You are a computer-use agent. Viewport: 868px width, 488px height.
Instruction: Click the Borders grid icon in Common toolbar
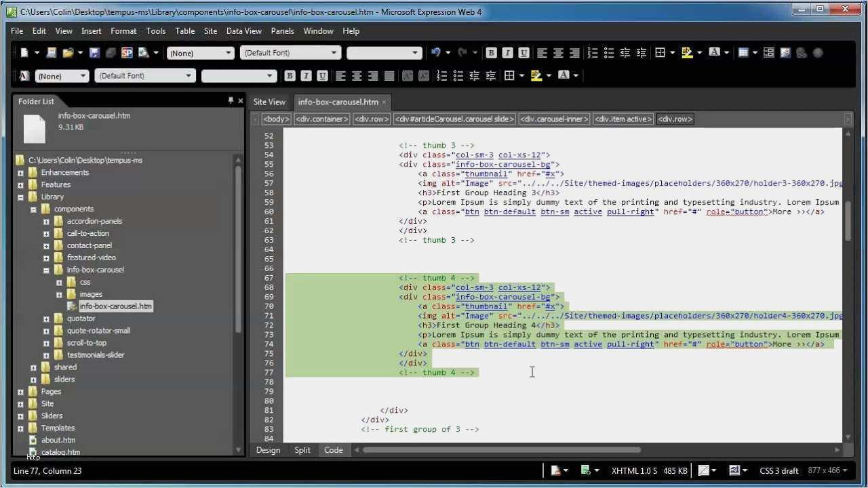click(660, 53)
